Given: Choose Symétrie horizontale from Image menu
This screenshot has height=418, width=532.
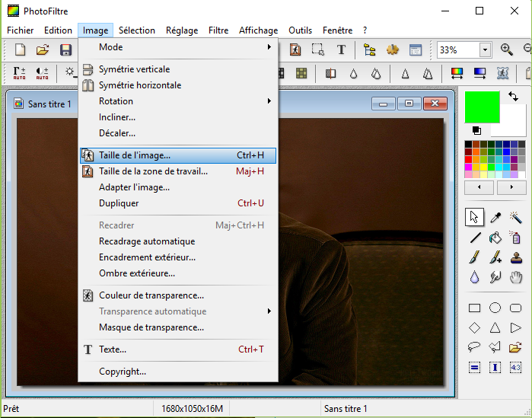Looking at the screenshot, I should tap(178, 85).
